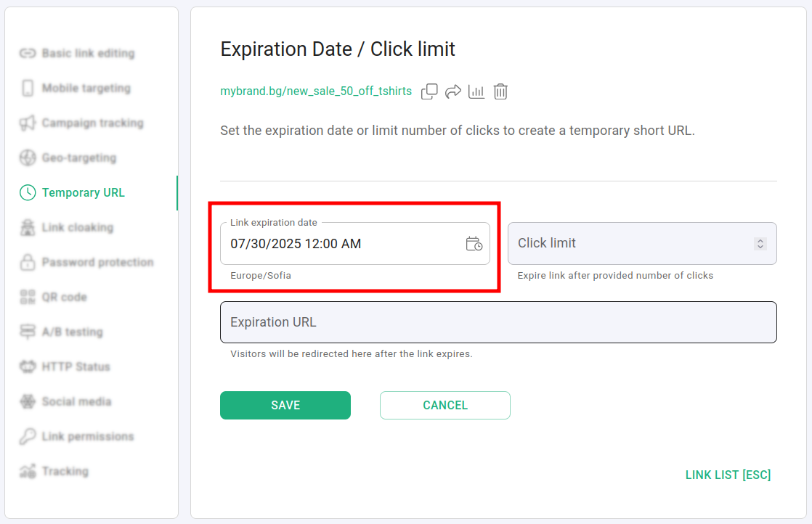Viewport: 812px width, 524px height.
Task: Select the Geo-targeting globe icon
Action: (27, 157)
